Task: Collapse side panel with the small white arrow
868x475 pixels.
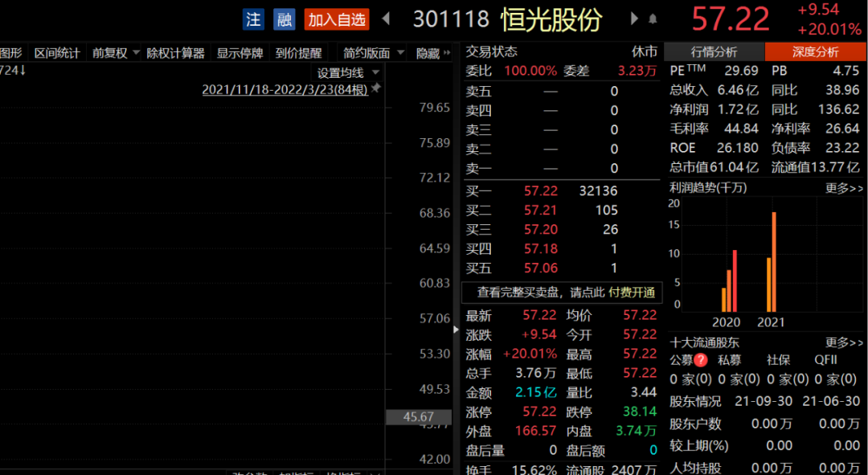Action: point(457,330)
